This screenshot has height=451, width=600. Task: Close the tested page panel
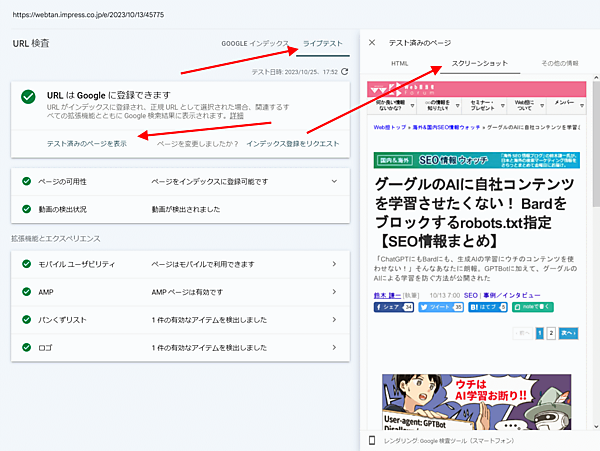click(372, 42)
